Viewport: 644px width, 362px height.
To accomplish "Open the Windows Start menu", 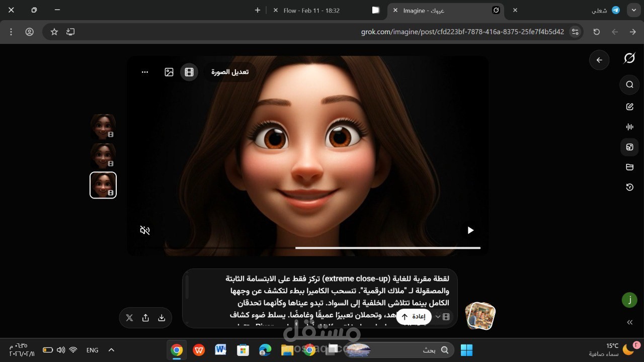I will tap(467, 350).
